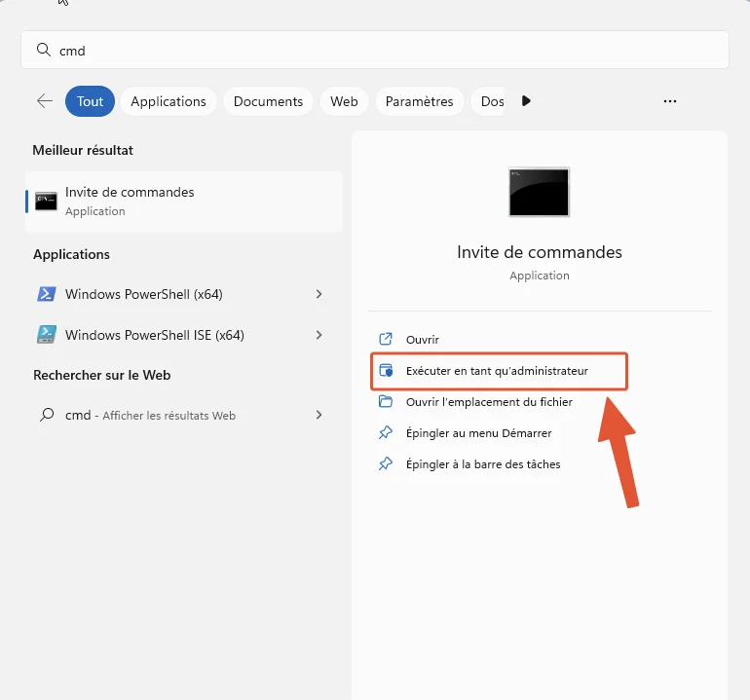Image resolution: width=750 pixels, height=700 pixels.
Task: Switch to the Documents filter tab
Action: tap(268, 101)
